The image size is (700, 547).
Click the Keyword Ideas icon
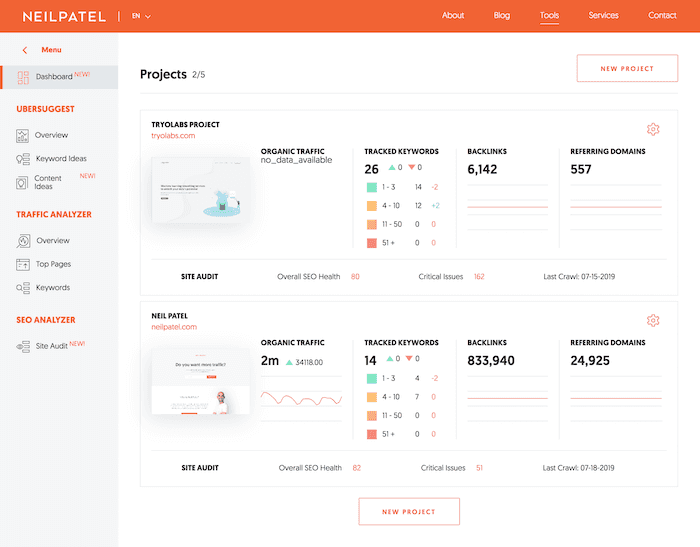pos(23,159)
